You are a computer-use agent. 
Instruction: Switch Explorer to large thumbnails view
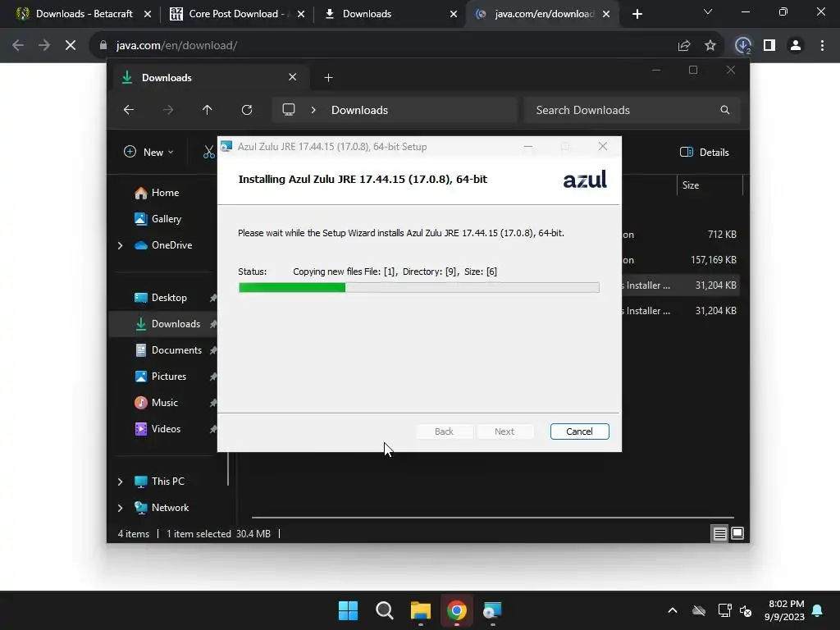(x=737, y=533)
